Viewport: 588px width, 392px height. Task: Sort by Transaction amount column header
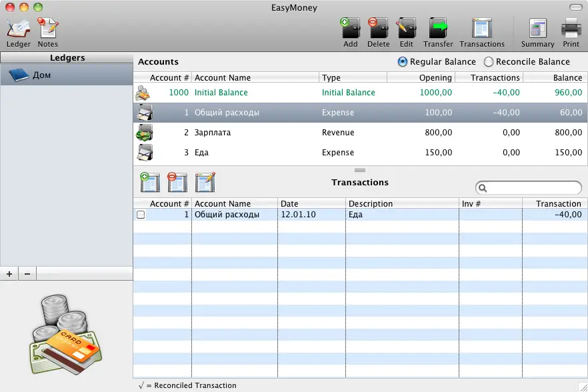[555, 204]
